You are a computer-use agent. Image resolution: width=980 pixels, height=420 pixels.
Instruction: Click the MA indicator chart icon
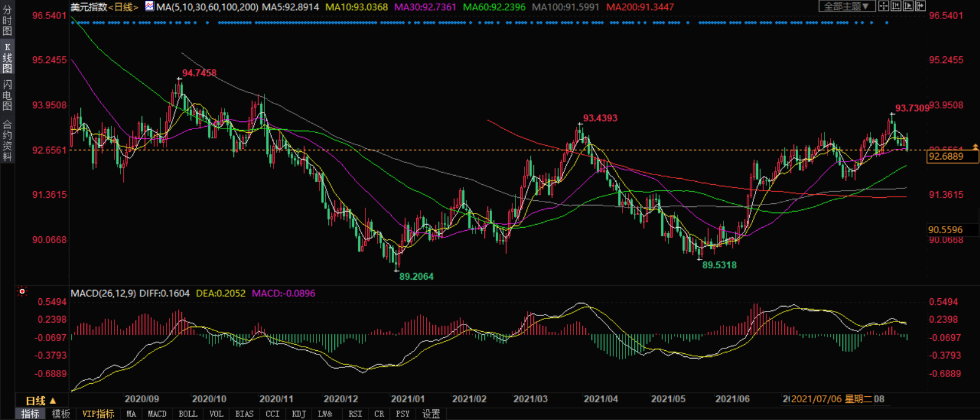pyautogui.click(x=149, y=7)
